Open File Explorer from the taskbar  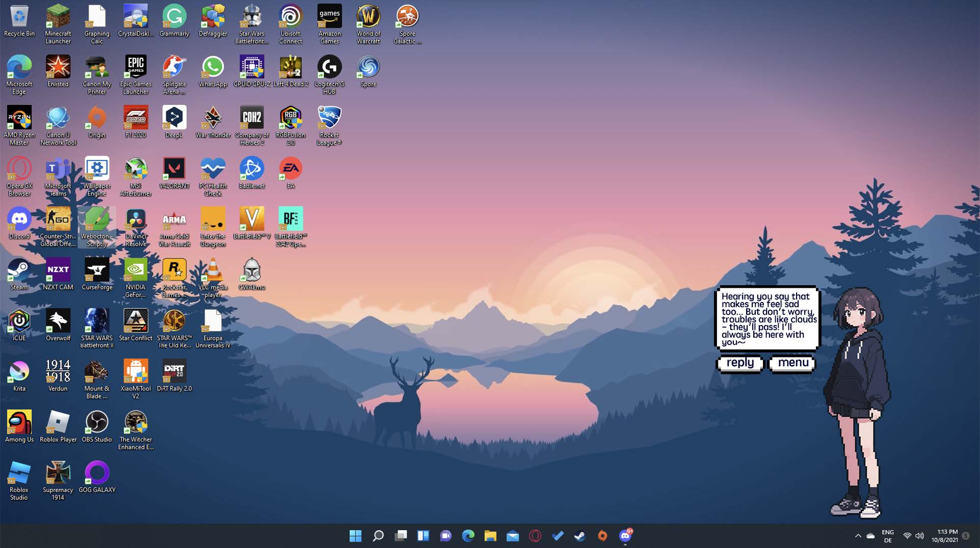(490, 536)
